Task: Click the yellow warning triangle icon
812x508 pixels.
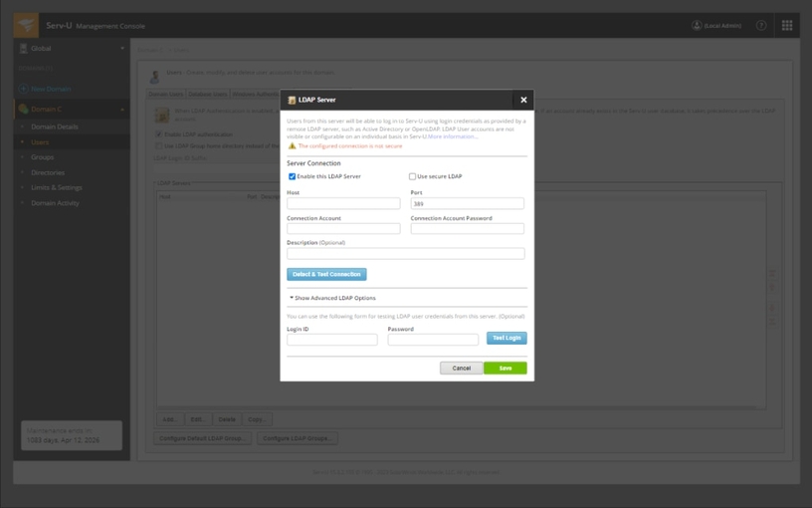Action: tap(293, 145)
